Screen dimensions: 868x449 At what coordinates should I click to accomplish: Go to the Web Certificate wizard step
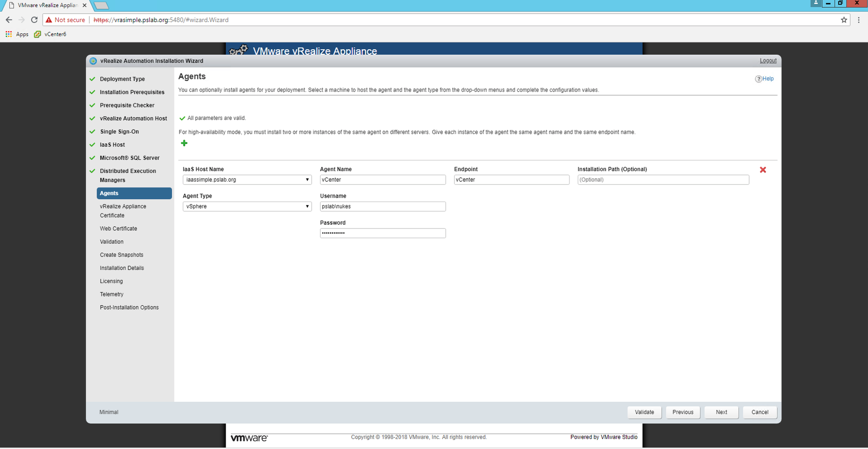coord(119,229)
